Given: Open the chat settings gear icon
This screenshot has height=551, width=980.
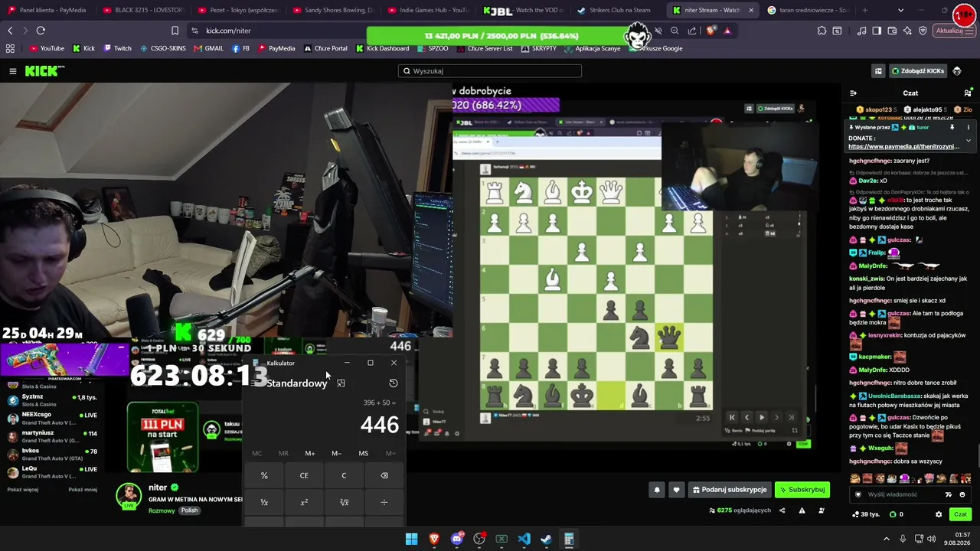Looking at the screenshot, I should [x=939, y=514].
